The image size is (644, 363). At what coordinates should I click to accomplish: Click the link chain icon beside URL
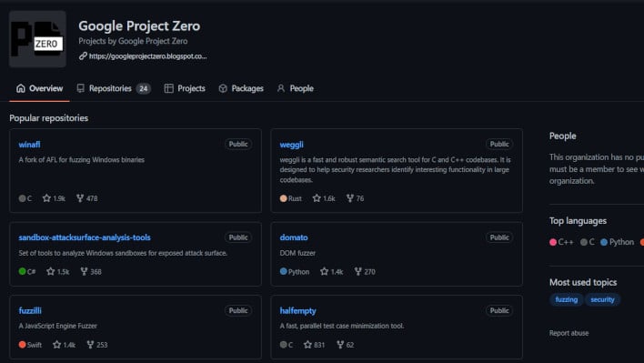(83, 55)
